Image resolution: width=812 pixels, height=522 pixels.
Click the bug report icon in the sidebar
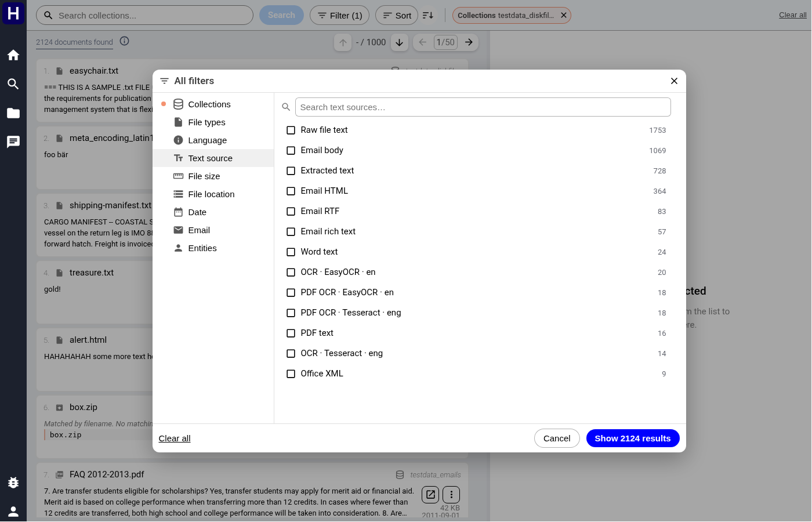coord(13,483)
